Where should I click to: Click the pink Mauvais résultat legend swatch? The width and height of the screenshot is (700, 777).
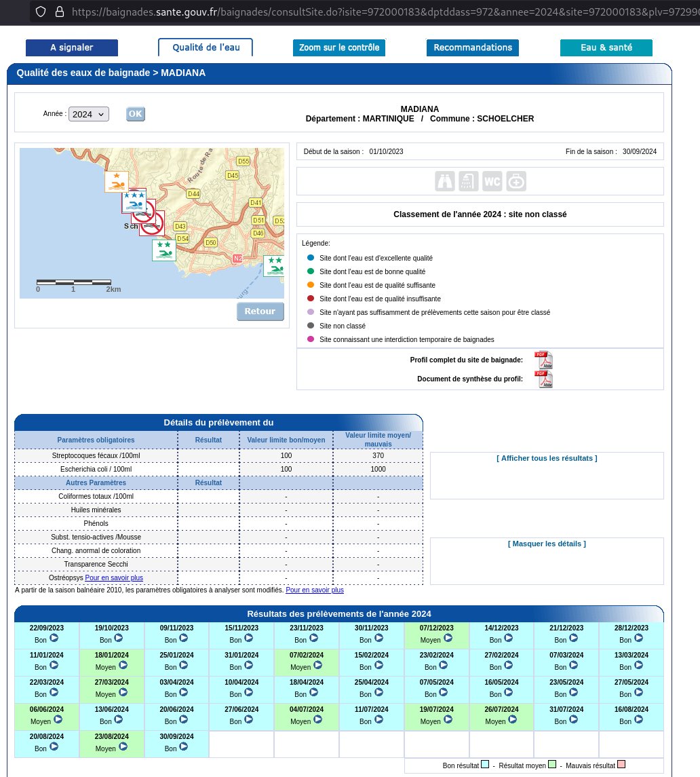[x=621, y=765]
